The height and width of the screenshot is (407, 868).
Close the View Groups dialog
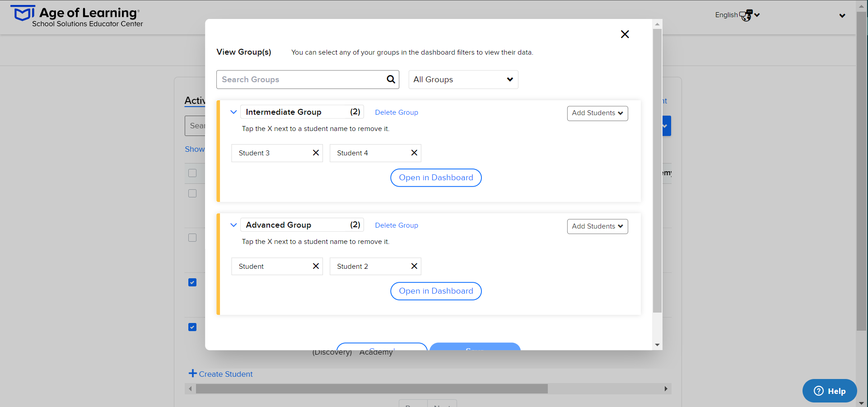point(625,34)
